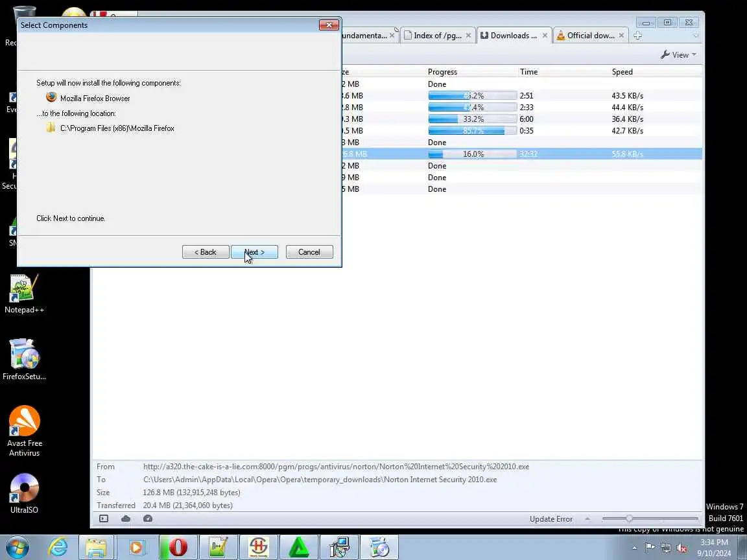Open Windows Explorer from taskbar
This screenshot has height=560, width=747.
[96, 547]
